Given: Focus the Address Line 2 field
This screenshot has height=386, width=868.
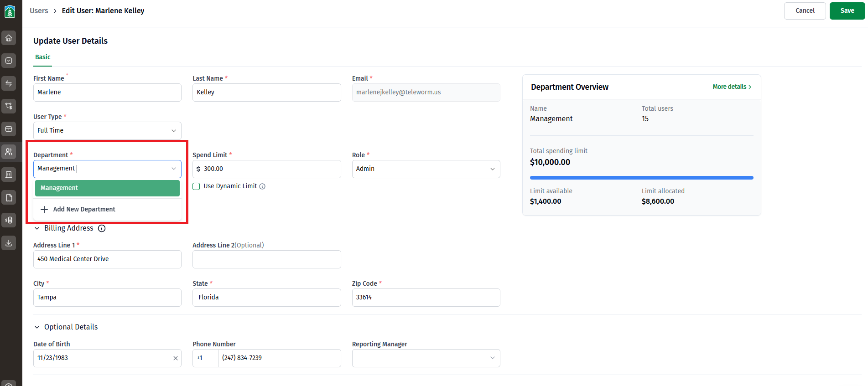Looking at the screenshot, I should click(x=266, y=259).
